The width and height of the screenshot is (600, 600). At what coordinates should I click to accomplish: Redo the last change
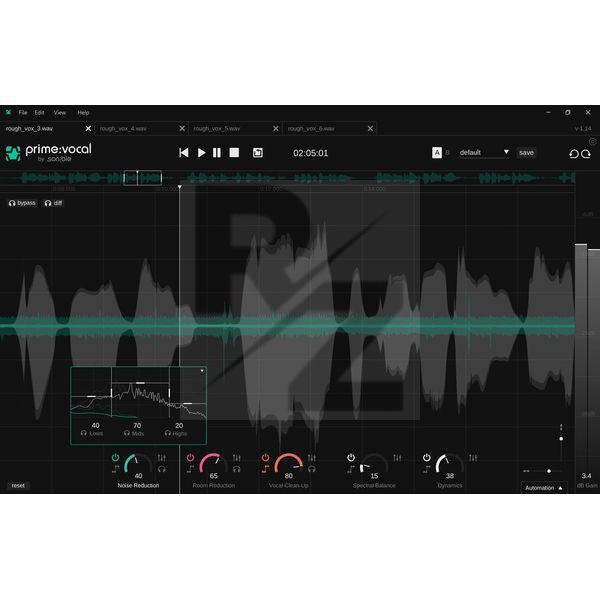coord(586,154)
